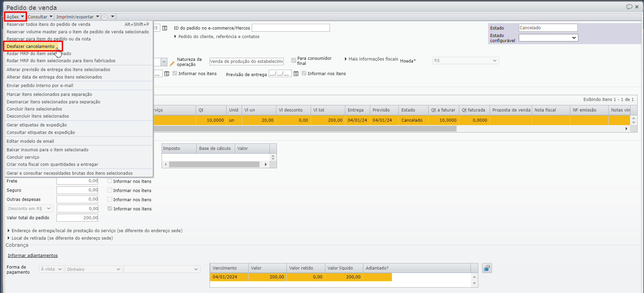Check Informar nos itens in the Seguro row
Screen dimensions: 644x293
tap(110, 190)
